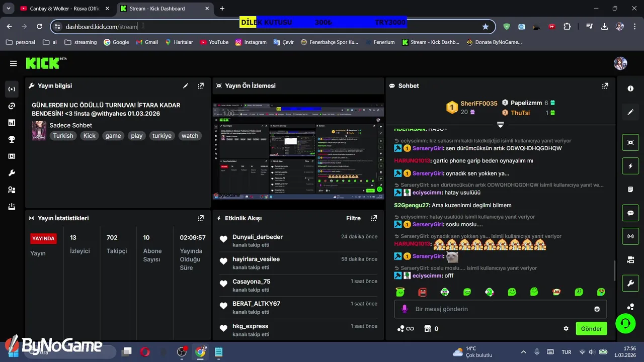
Task: Open the trophy achievements sidebar icon
Action: coord(12,139)
